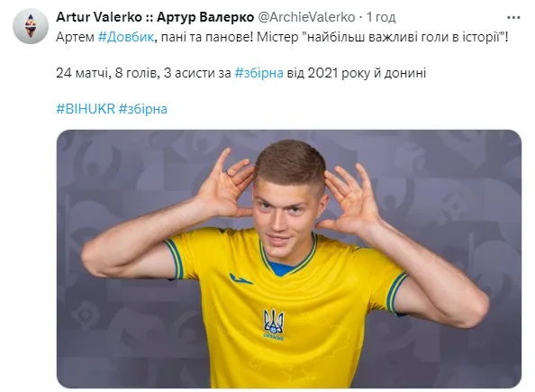Open the tweet's three-dot more options menu
Viewport: 535px width, 392px height.
pyautogui.click(x=513, y=17)
